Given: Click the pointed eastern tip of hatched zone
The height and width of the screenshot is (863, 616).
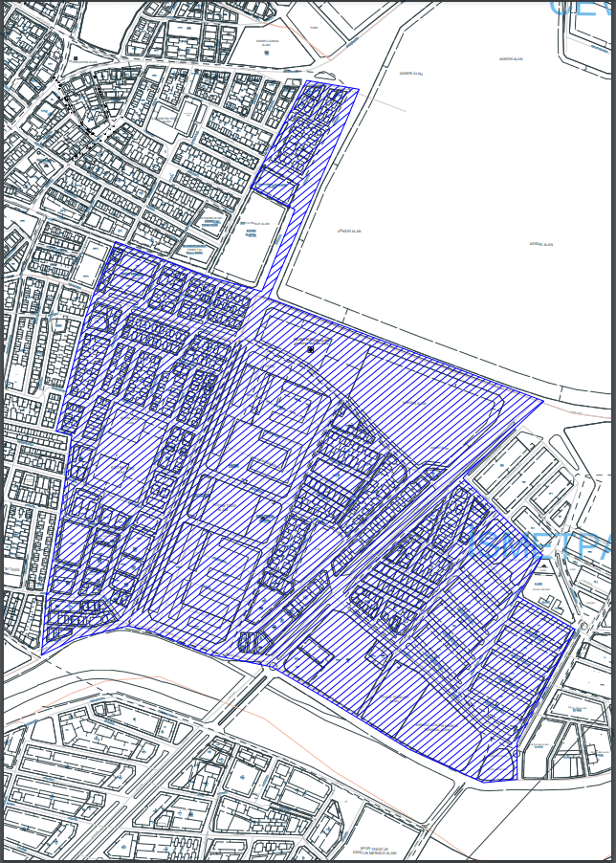Looking at the screenshot, I should pyautogui.click(x=542, y=401).
